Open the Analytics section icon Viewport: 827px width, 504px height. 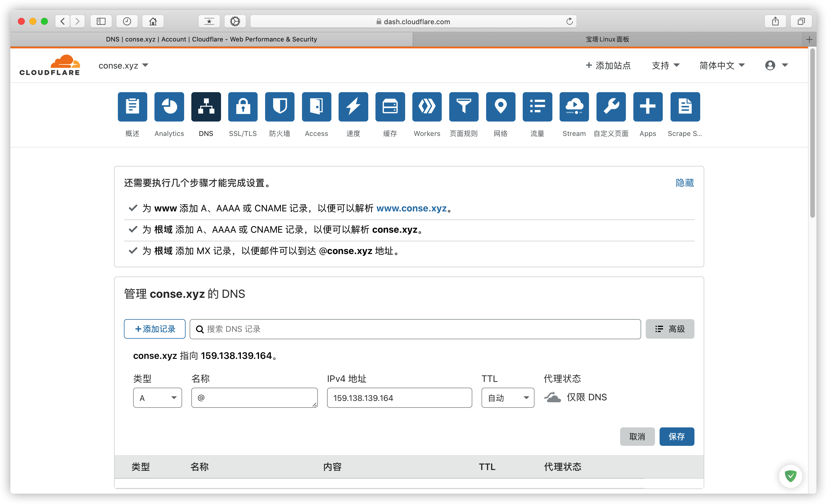click(169, 107)
